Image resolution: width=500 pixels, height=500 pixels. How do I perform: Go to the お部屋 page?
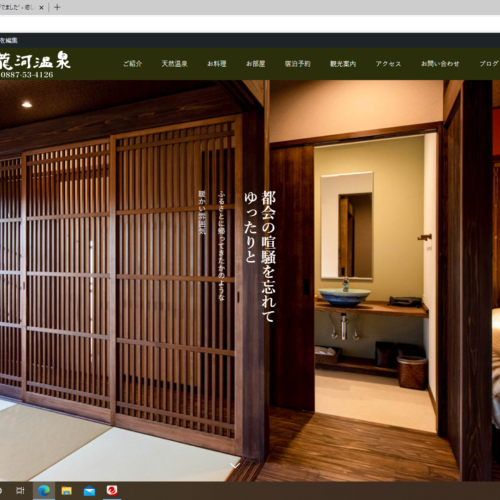pyautogui.click(x=256, y=64)
